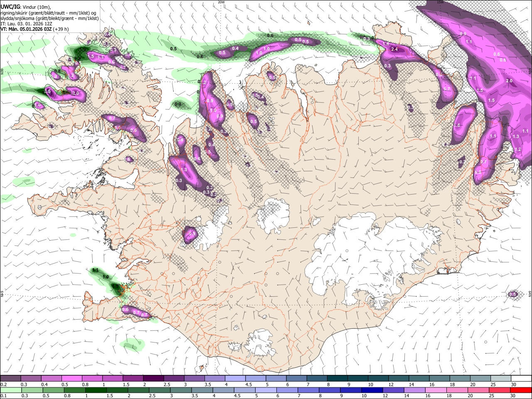The width and height of the screenshot is (532, 399).
Task: Click the top-row legend swatch starting at 1.5
Action: coord(133,379)
